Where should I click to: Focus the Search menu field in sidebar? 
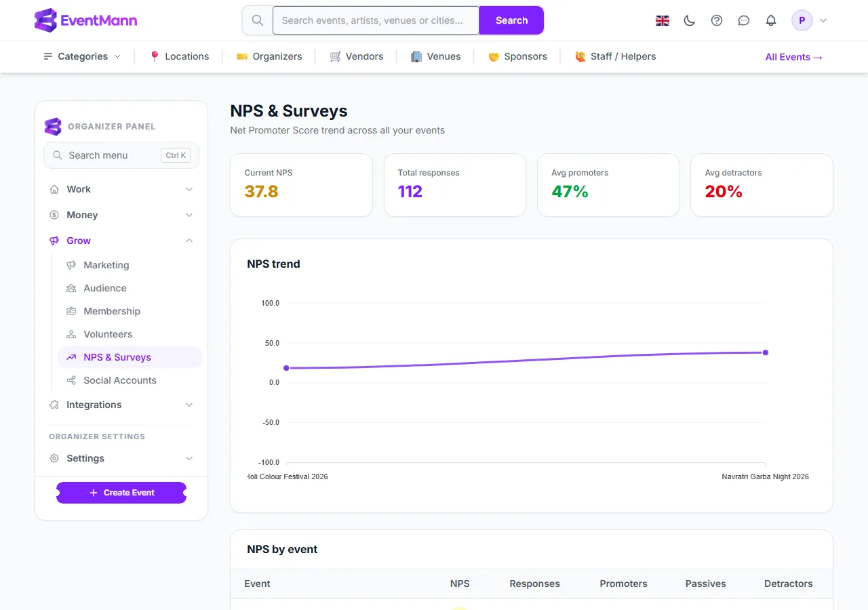click(x=121, y=155)
